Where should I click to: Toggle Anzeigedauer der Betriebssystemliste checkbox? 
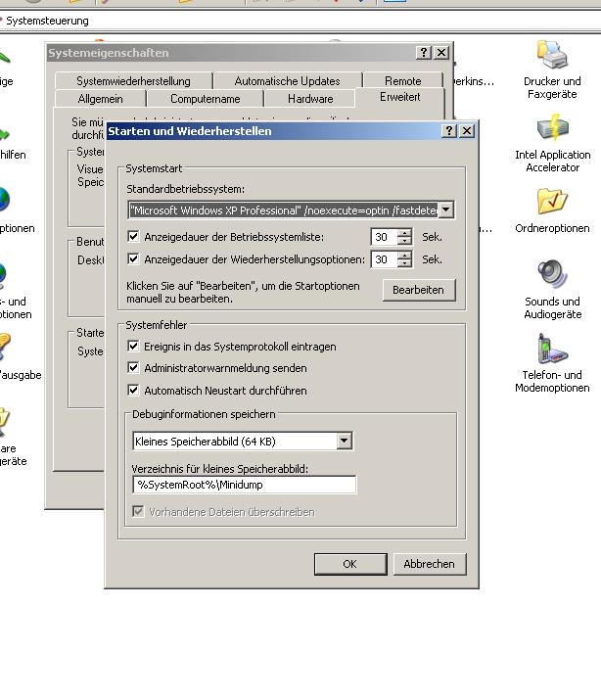(x=134, y=237)
